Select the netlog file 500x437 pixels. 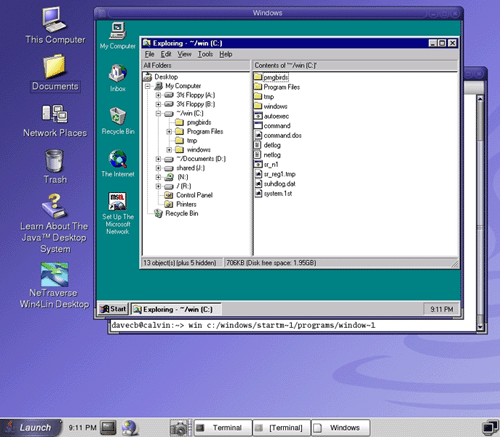coord(267,155)
